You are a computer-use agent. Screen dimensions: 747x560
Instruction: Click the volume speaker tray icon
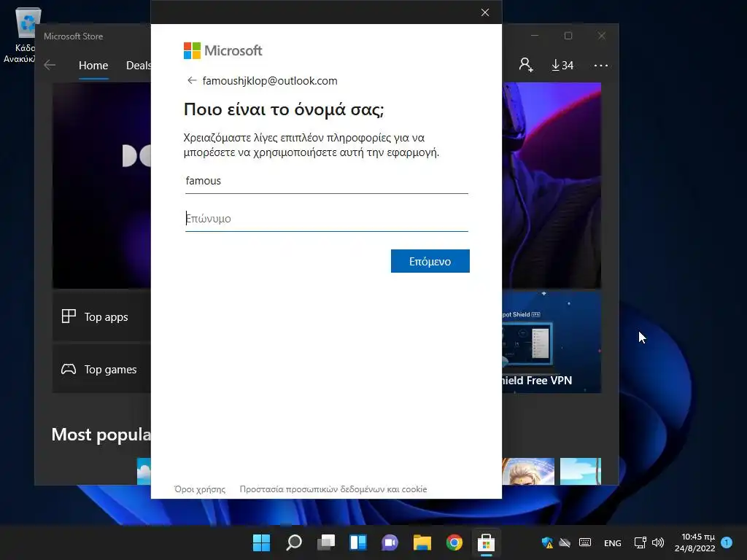pyautogui.click(x=657, y=542)
